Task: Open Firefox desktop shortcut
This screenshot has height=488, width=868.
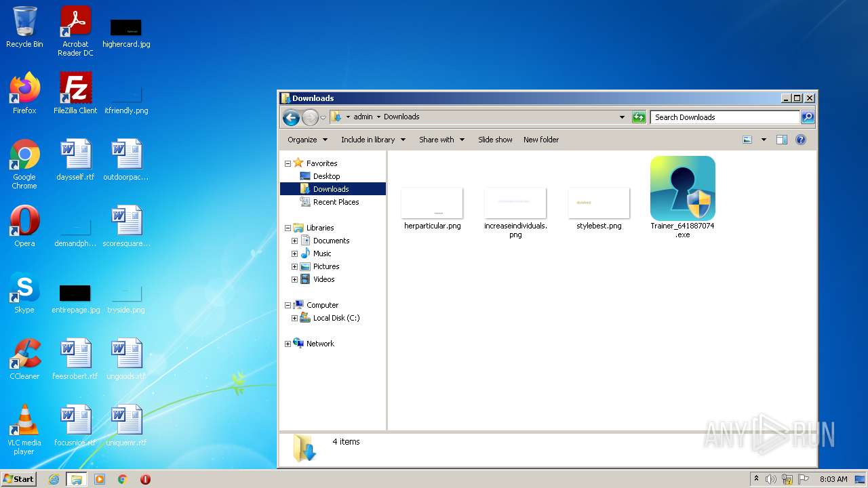Action: pos(24,93)
